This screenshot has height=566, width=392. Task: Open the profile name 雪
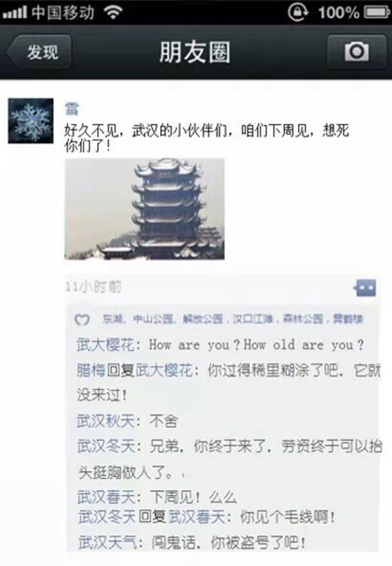(x=71, y=109)
